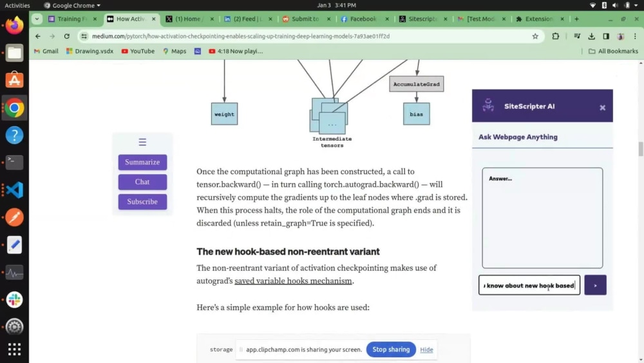
Task: Open Slack from the dock
Action: [x=14, y=300]
